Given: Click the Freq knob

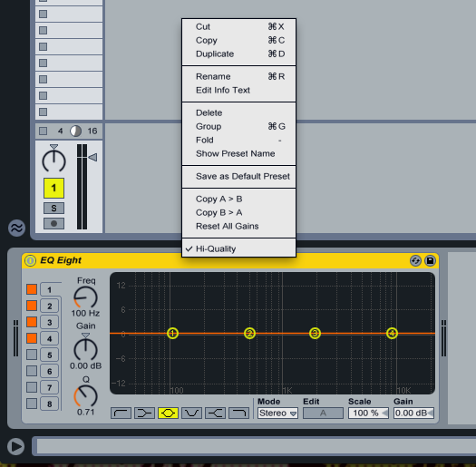Looking at the screenshot, I should click(85, 297).
